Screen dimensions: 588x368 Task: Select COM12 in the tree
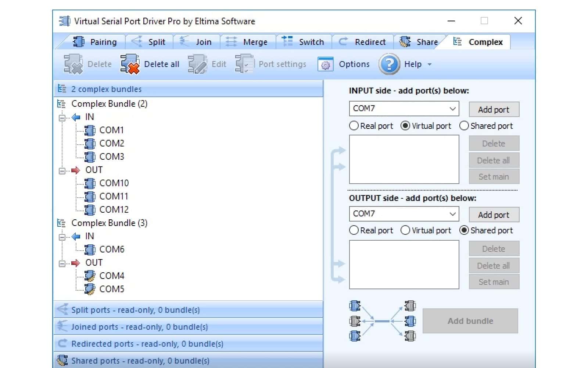click(x=114, y=210)
